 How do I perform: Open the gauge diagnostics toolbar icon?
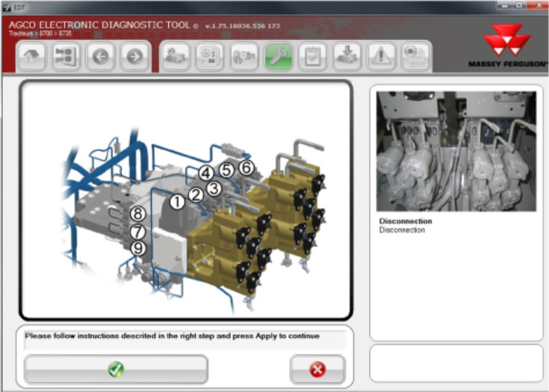point(176,57)
